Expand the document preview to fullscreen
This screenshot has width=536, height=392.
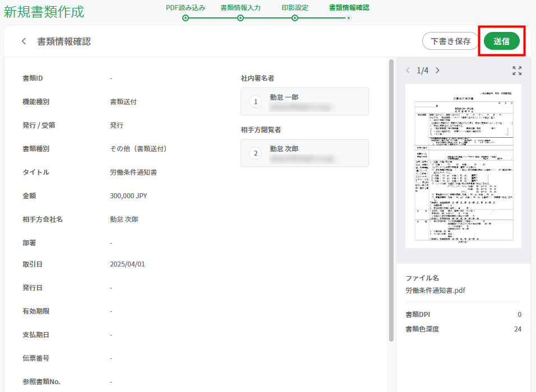click(517, 71)
